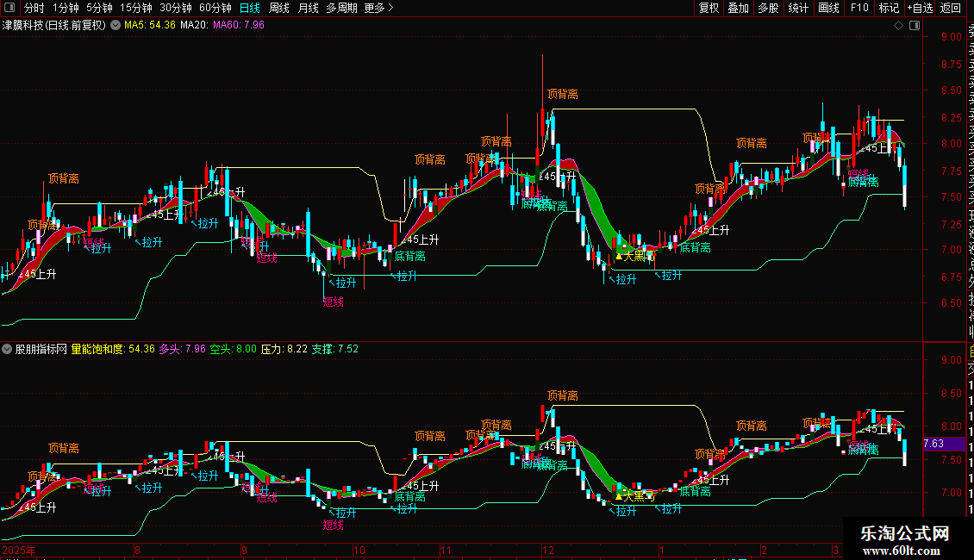The height and width of the screenshot is (560, 974).
Task: Open F10 company information
Action: pos(859,8)
